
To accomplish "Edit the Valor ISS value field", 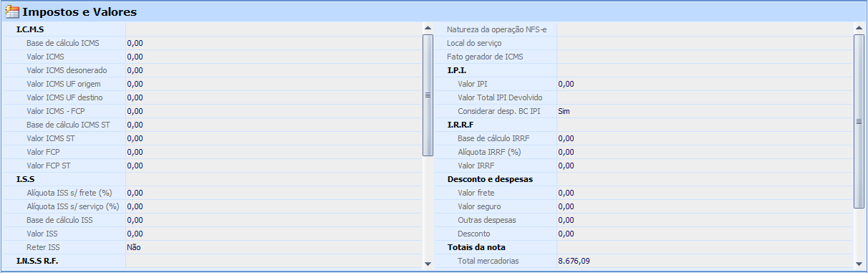I will [x=274, y=234].
